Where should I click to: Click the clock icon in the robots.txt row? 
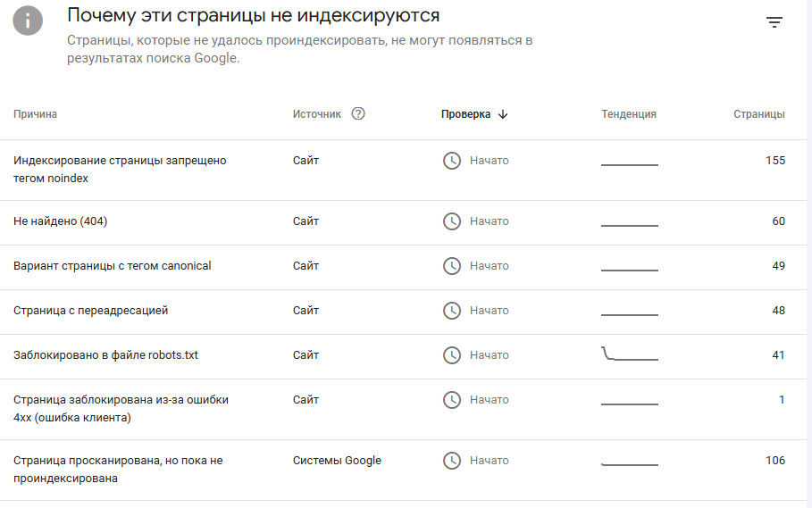452,355
